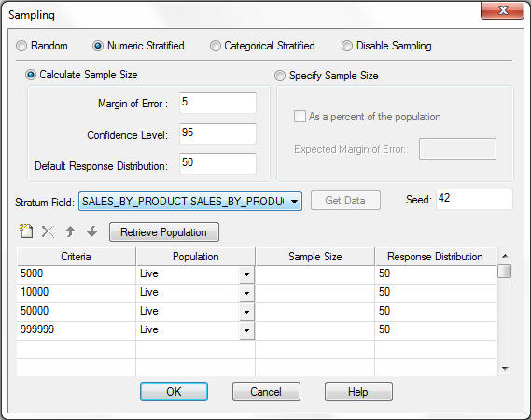Click the Cancel button
The width and height of the screenshot is (531, 420).
pyautogui.click(x=266, y=392)
